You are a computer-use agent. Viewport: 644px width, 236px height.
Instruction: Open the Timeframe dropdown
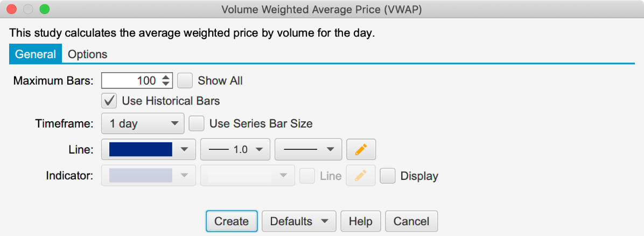click(x=143, y=124)
